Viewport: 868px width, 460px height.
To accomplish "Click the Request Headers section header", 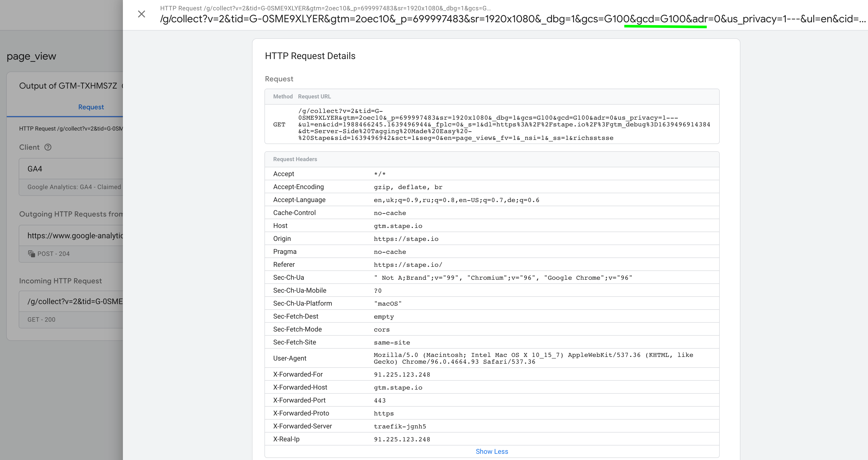I will click(x=295, y=159).
